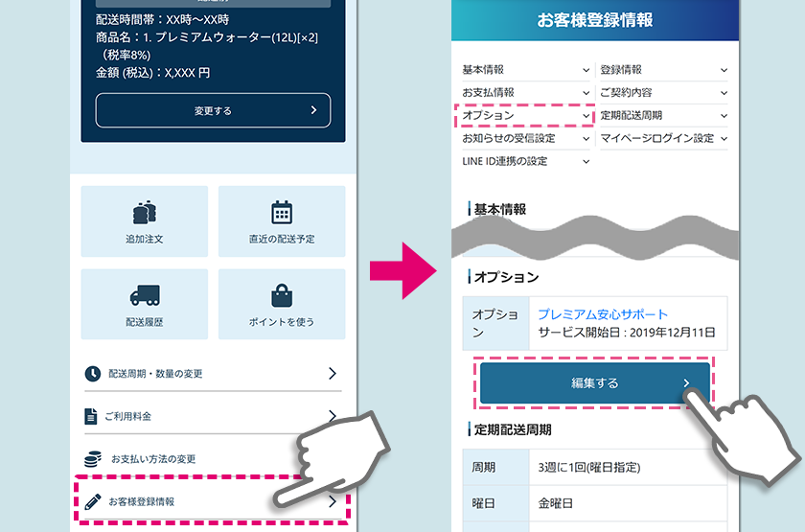This screenshot has width=805, height=532.
Task: Click the document icon beside ご利用料金
Action: point(91,416)
